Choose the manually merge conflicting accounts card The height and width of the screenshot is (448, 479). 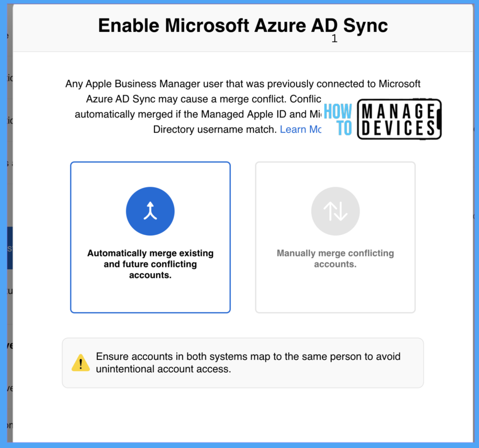tap(335, 237)
